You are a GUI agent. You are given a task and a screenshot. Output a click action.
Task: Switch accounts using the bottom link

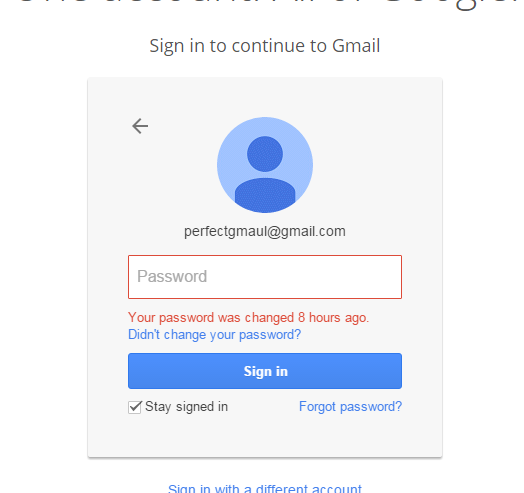265,488
